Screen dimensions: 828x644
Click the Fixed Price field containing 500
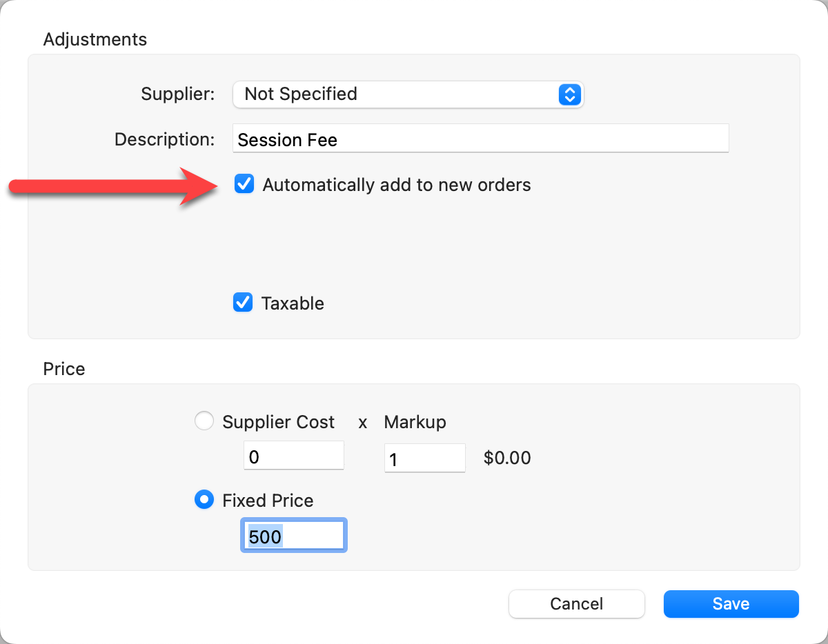click(x=293, y=536)
